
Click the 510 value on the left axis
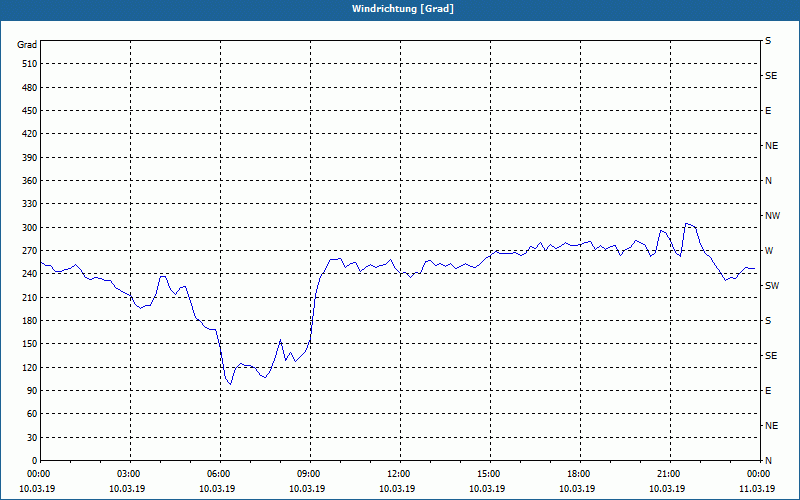pyautogui.click(x=29, y=64)
